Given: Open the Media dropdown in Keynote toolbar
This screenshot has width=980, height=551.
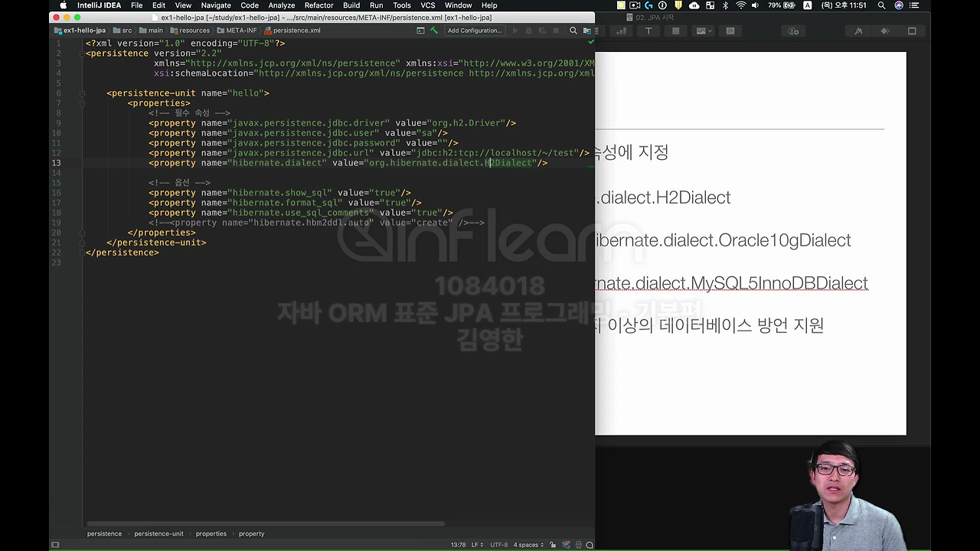Looking at the screenshot, I should point(703,31).
